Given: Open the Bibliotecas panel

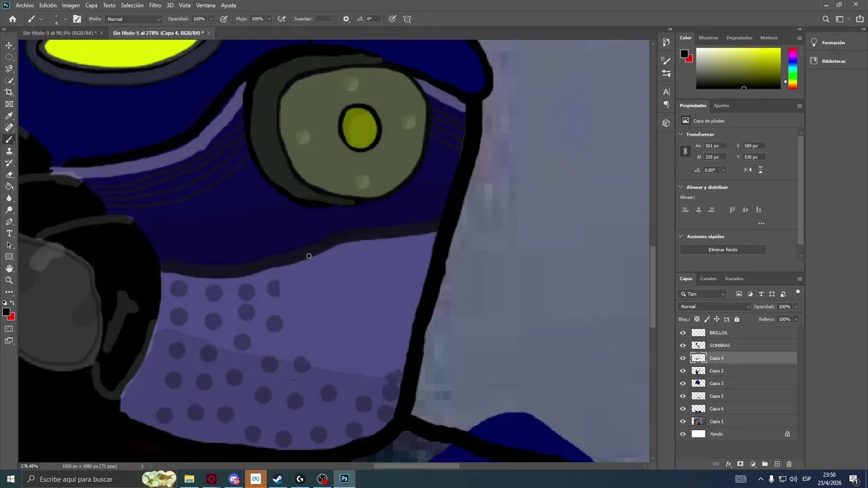Looking at the screenshot, I should 833,61.
